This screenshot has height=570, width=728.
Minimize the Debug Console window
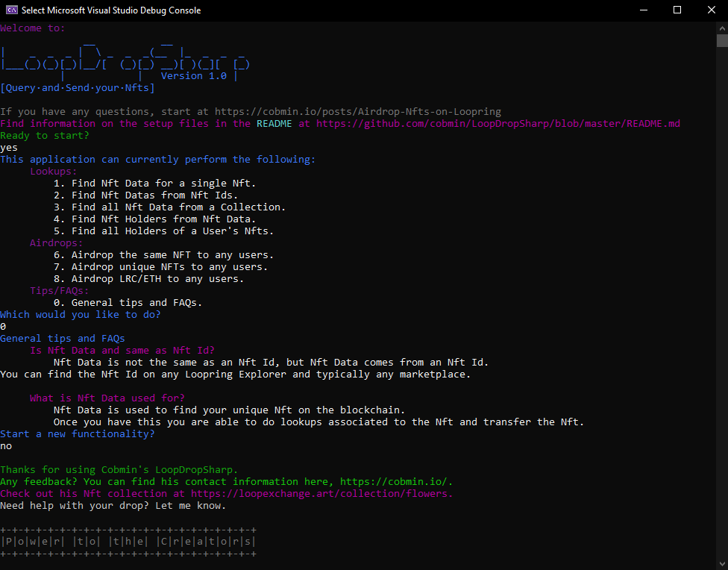[644, 10]
